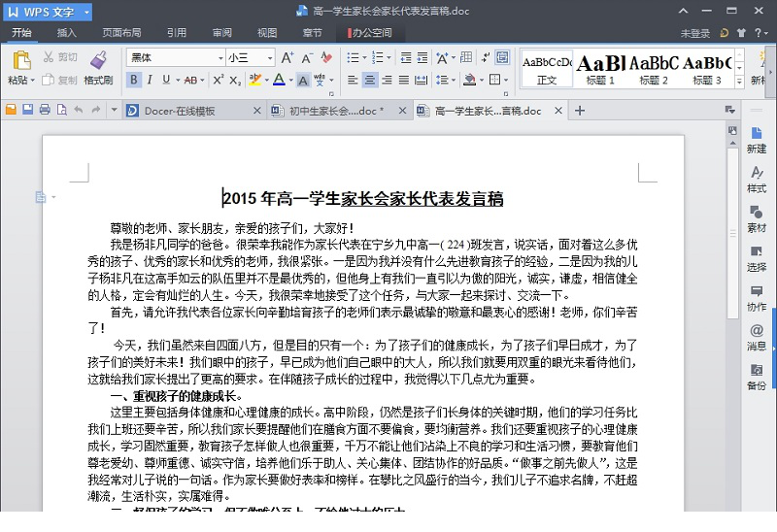Click the text highlight color button
The height and width of the screenshot is (532, 777).
(x=254, y=80)
